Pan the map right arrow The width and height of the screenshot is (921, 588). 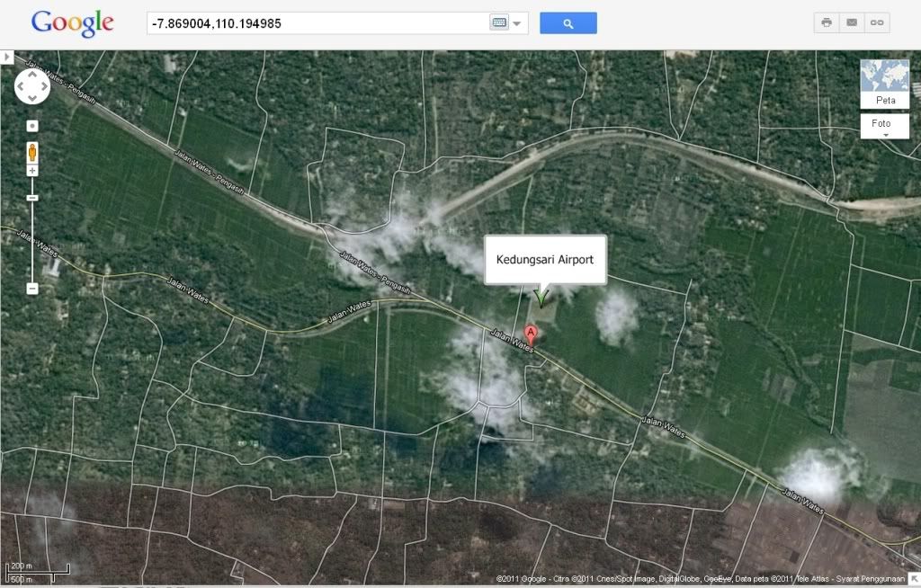coord(43,86)
